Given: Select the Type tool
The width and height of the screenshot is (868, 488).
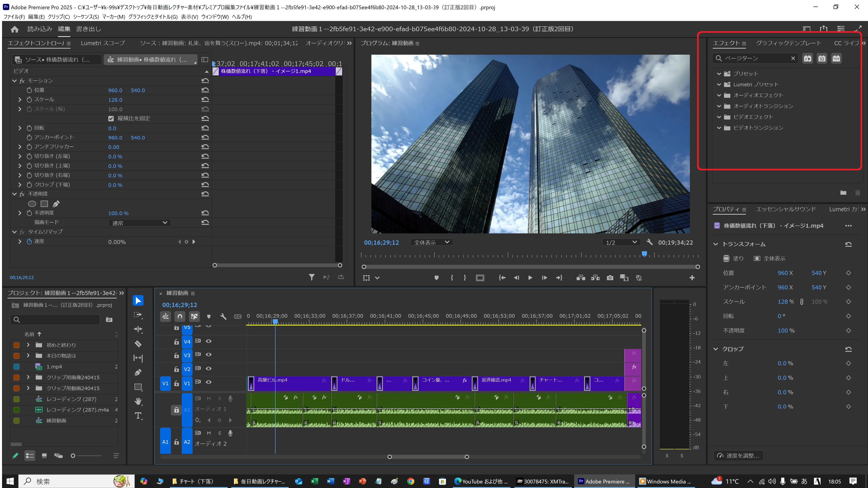Looking at the screenshot, I should [138, 416].
